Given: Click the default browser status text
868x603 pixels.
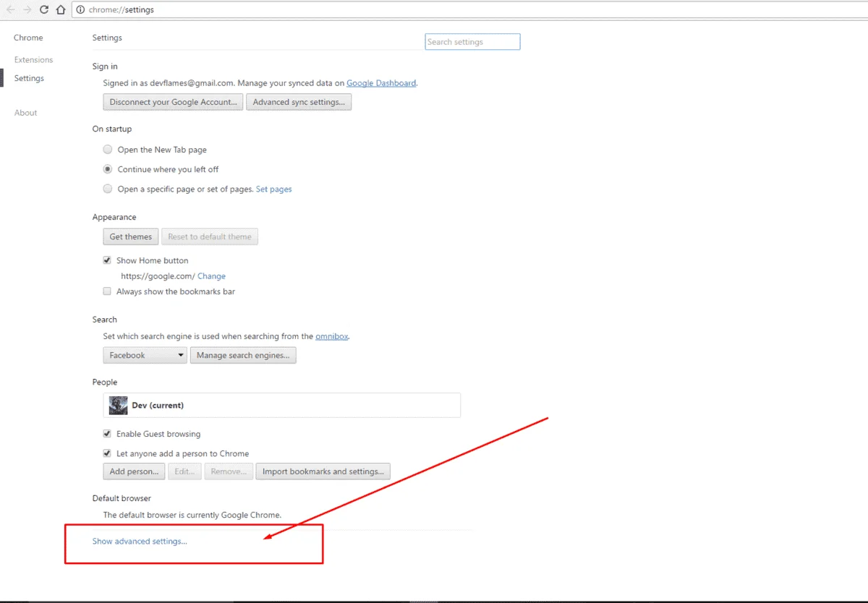Looking at the screenshot, I should (192, 516).
